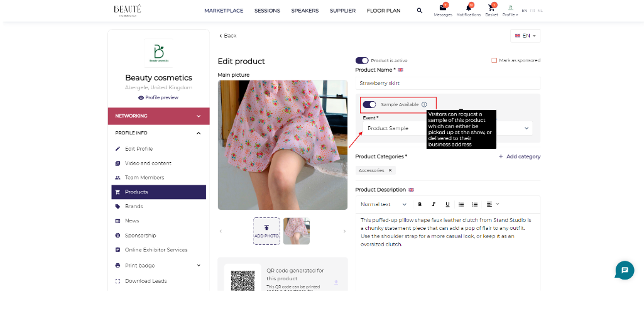
Task: Click Profile preview link
Action: (x=158, y=98)
